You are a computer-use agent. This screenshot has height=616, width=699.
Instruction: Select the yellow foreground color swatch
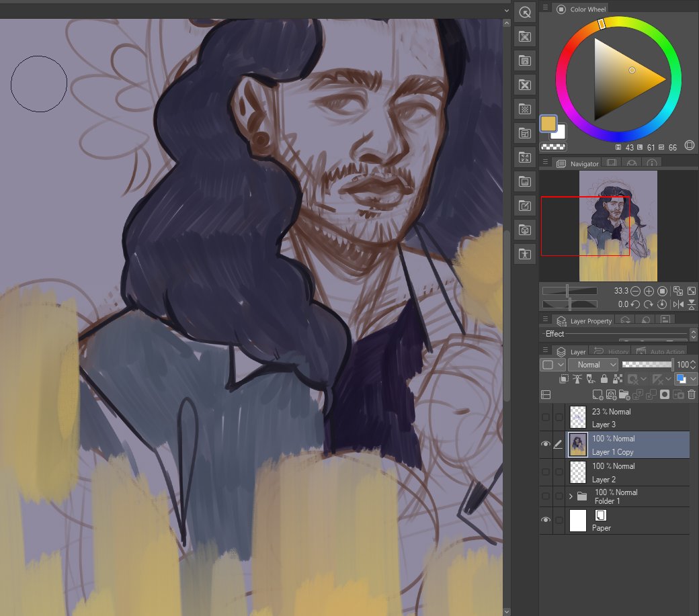click(x=547, y=124)
